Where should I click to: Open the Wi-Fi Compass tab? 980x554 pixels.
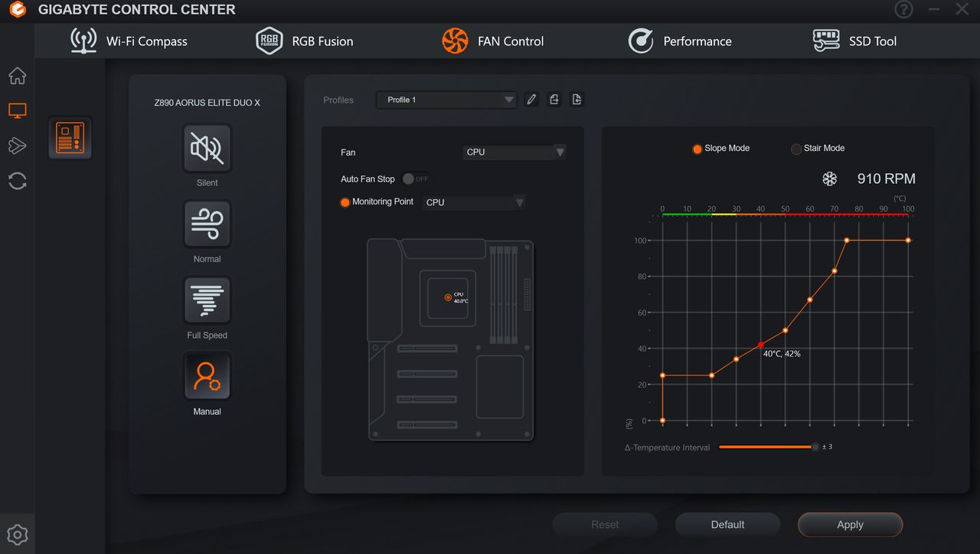129,41
